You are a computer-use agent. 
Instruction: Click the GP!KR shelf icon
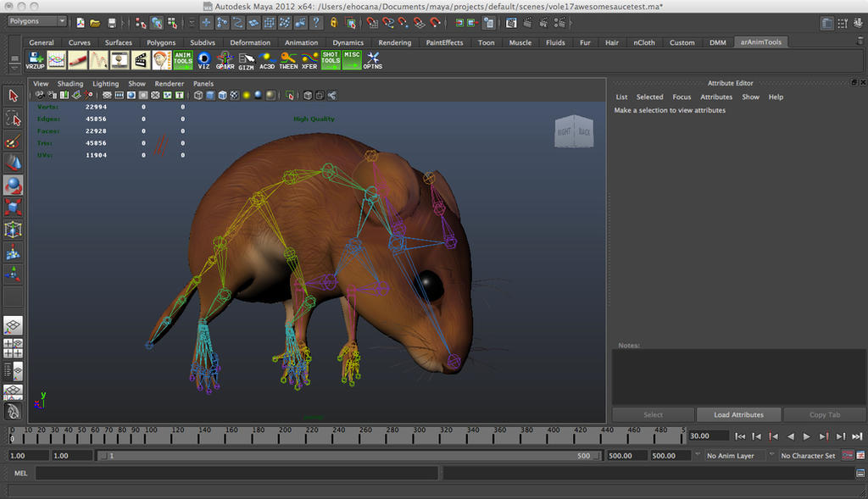225,60
